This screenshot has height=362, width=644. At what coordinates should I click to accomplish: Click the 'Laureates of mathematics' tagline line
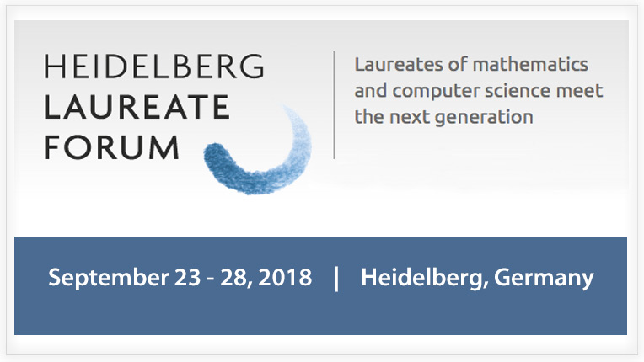pyautogui.click(x=471, y=65)
